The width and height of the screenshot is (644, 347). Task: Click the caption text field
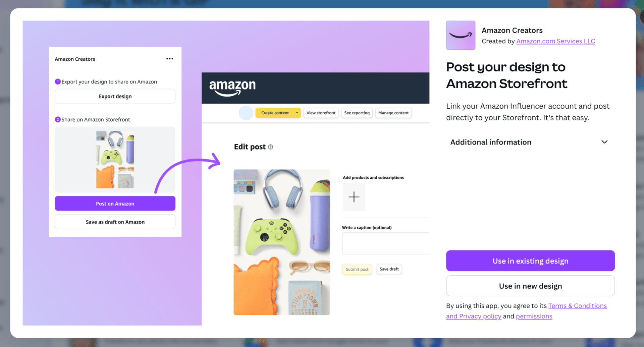tap(386, 244)
